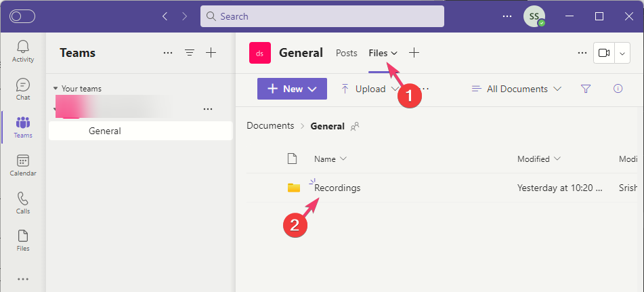
Task: Go to Calendar in the sidebar
Action: pyautogui.click(x=23, y=165)
